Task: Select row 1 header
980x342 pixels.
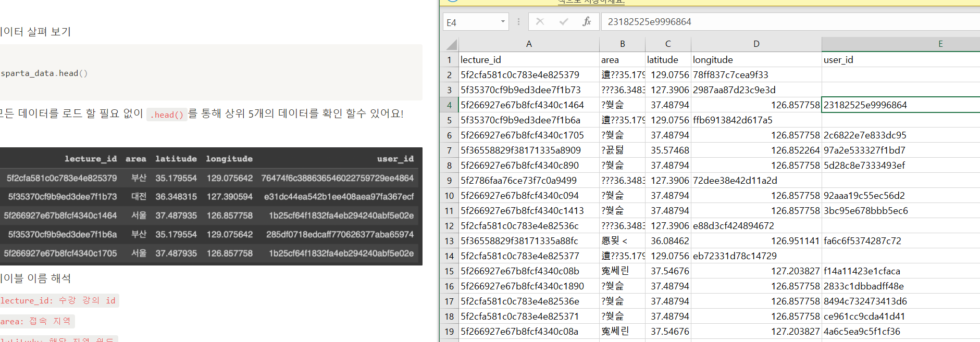Action: 449,60
